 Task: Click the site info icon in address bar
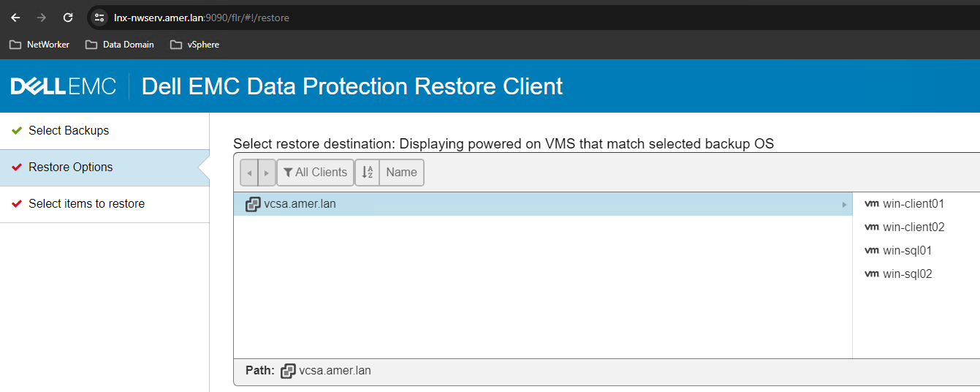[x=100, y=18]
